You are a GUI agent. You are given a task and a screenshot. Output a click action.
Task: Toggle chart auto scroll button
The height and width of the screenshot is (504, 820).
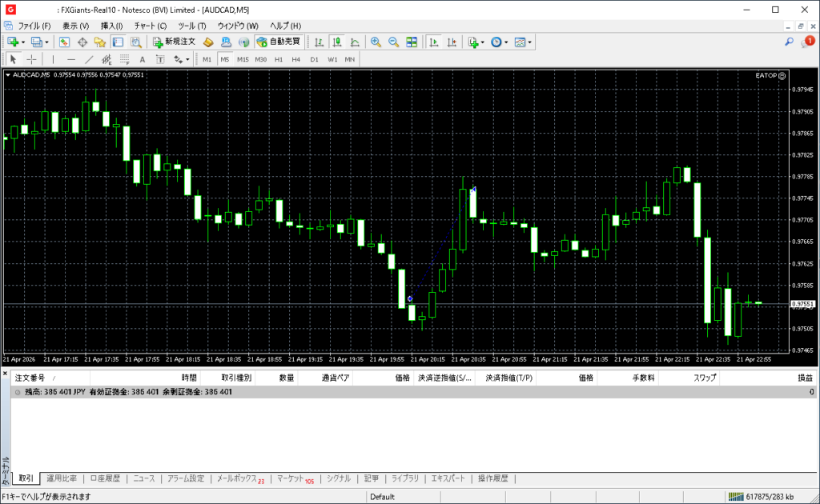pos(434,42)
